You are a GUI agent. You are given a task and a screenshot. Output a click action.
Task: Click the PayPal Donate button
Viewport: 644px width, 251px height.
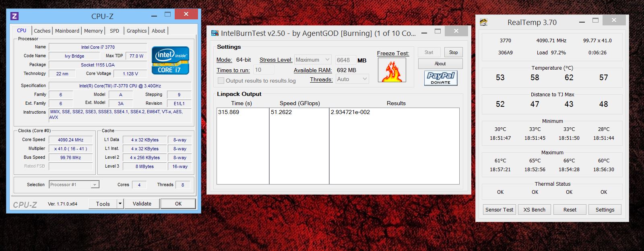tap(440, 78)
